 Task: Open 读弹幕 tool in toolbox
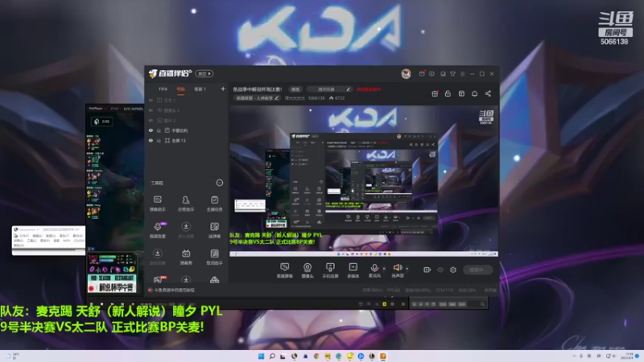(x=214, y=230)
